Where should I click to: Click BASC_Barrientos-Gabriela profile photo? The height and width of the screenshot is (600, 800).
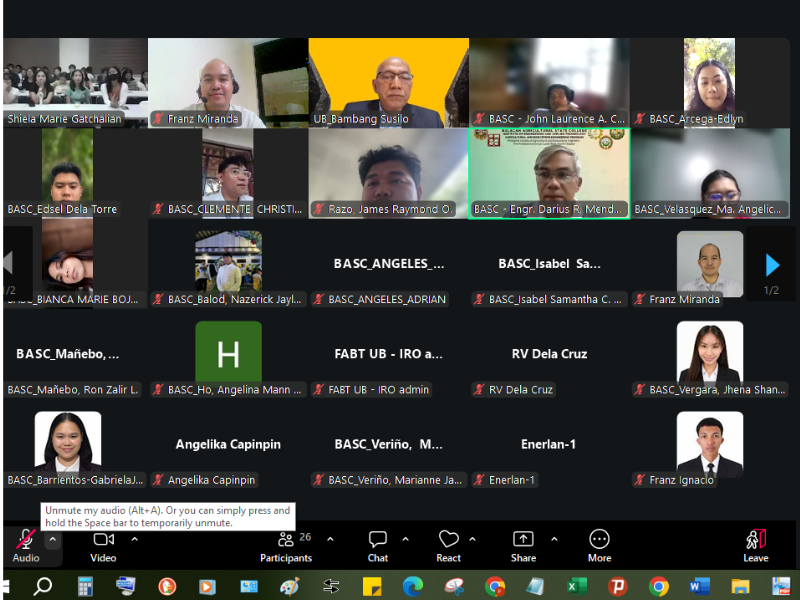click(x=68, y=442)
